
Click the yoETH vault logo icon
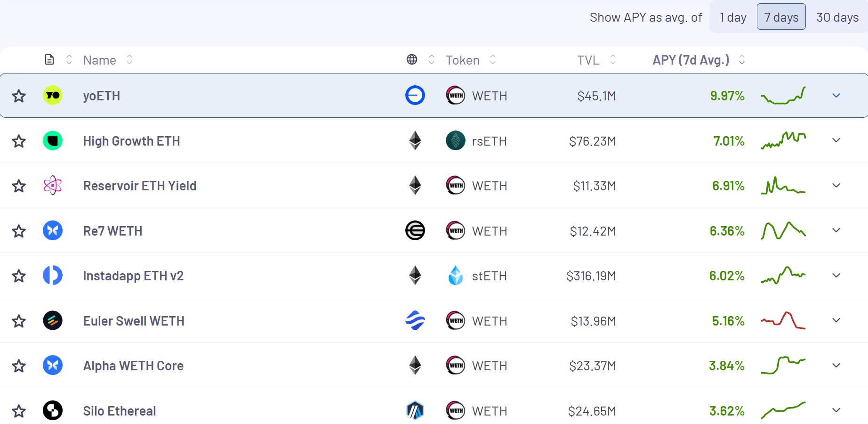click(53, 96)
